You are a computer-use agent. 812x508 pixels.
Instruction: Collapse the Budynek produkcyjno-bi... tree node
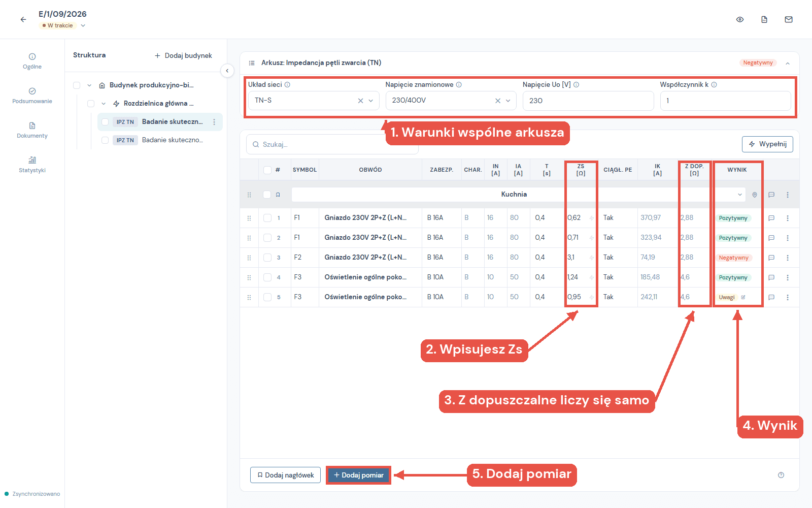click(89, 85)
